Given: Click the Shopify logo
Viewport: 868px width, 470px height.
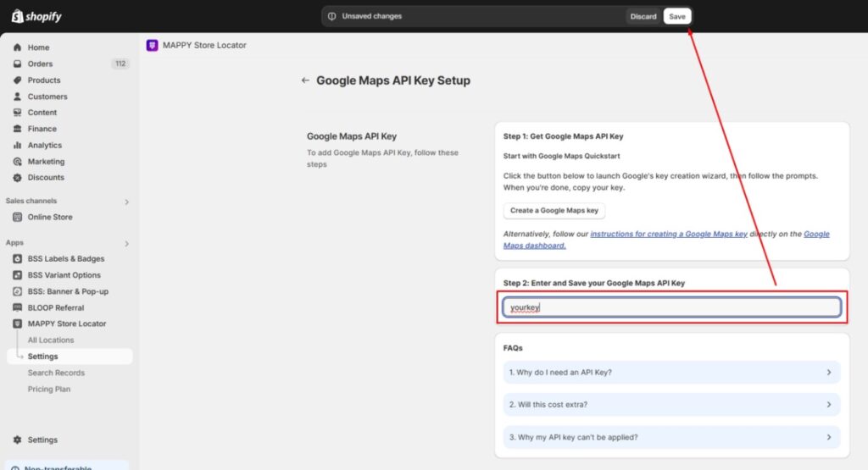Looking at the screenshot, I should pos(36,16).
